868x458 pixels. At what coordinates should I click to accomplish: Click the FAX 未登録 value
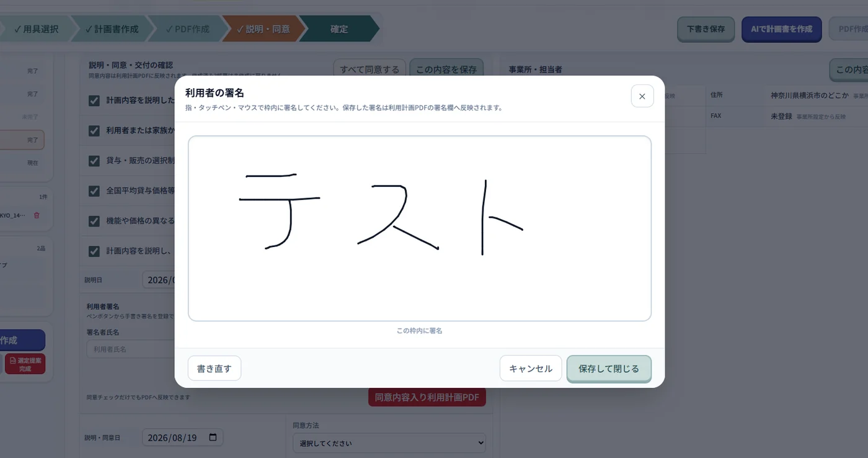coord(781,116)
